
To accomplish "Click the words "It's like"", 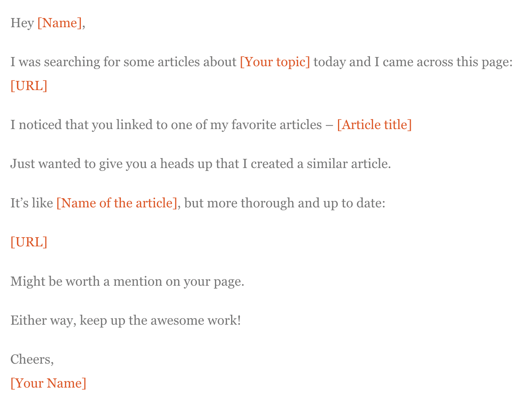I will click(32, 203).
